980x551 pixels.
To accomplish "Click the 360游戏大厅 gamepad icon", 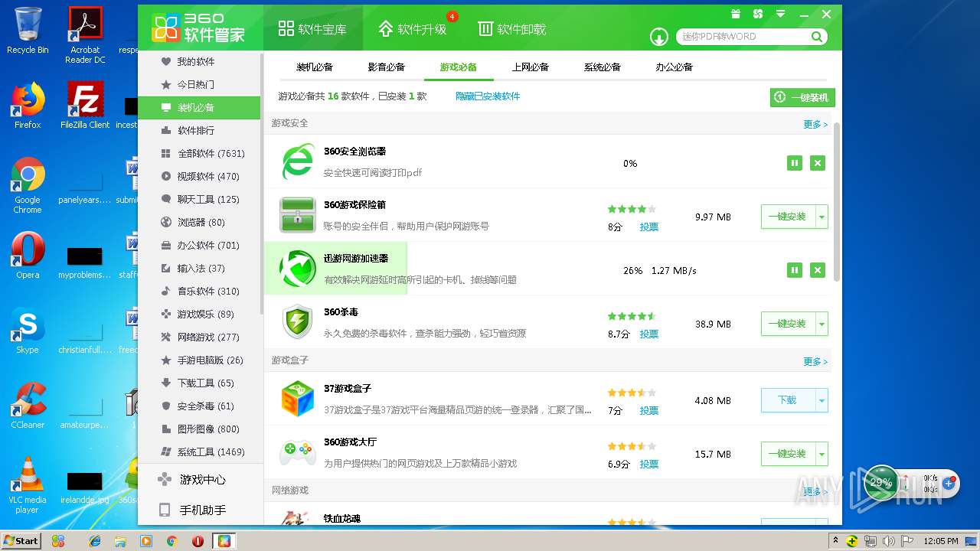I will (x=298, y=452).
